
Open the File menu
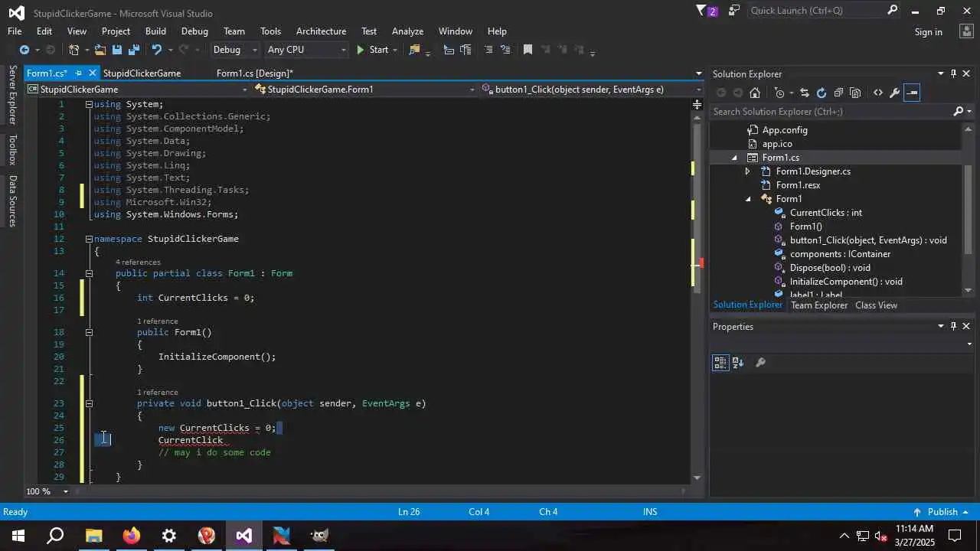[15, 31]
